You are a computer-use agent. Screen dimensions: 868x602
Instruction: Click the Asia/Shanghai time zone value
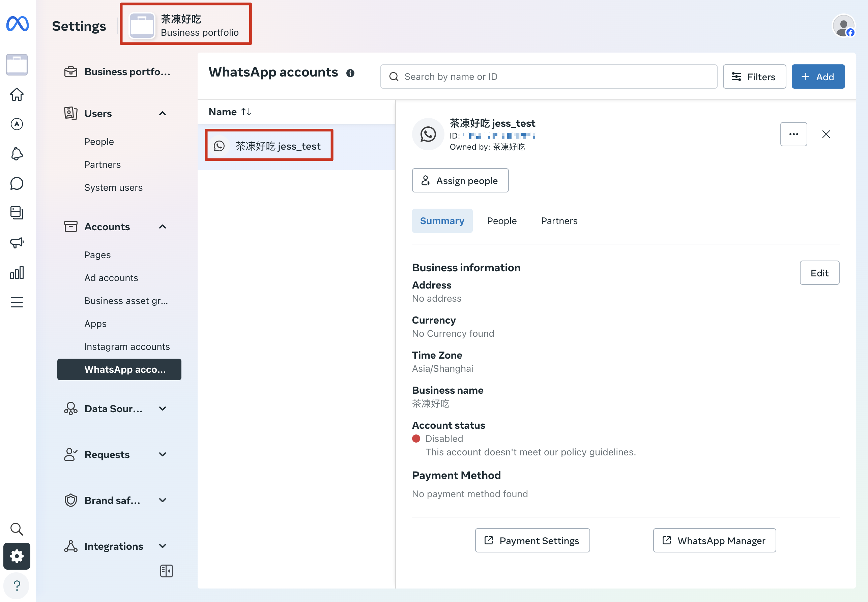click(x=442, y=368)
